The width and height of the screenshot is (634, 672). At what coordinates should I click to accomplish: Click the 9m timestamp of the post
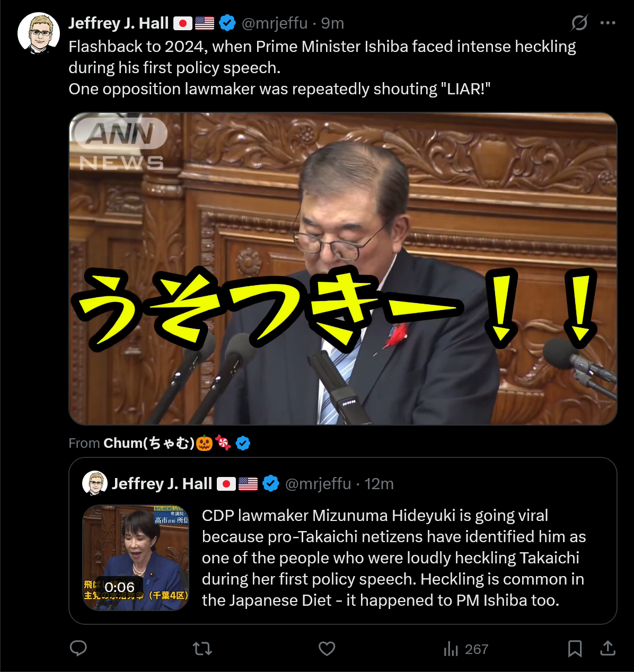[333, 23]
